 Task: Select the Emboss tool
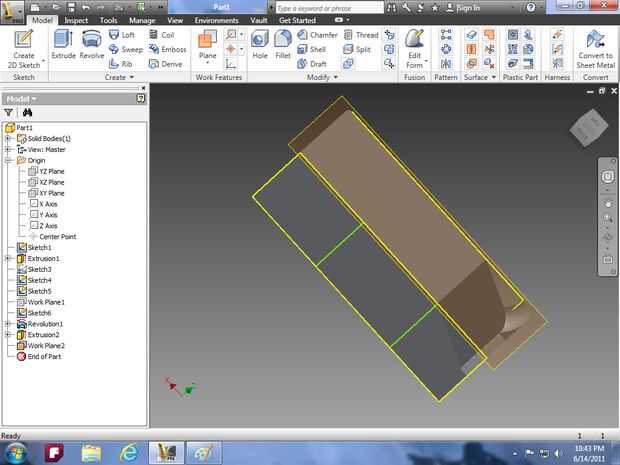167,49
